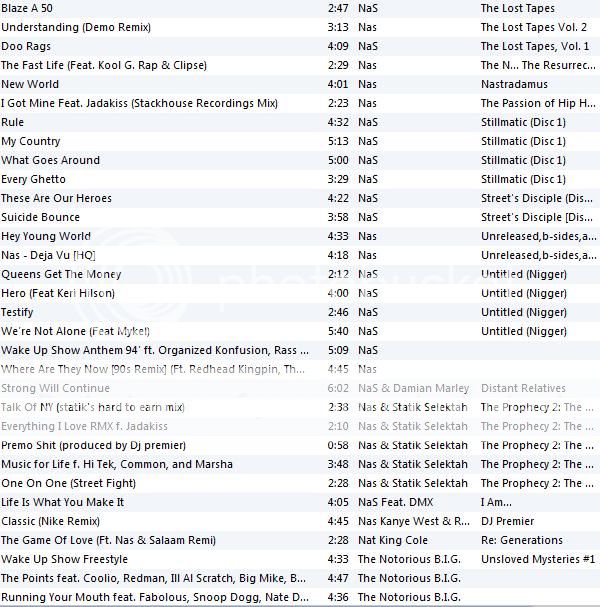Select 'Nas - Deja Vu [HQ]' track
The image size is (600, 607).
coord(48,255)
